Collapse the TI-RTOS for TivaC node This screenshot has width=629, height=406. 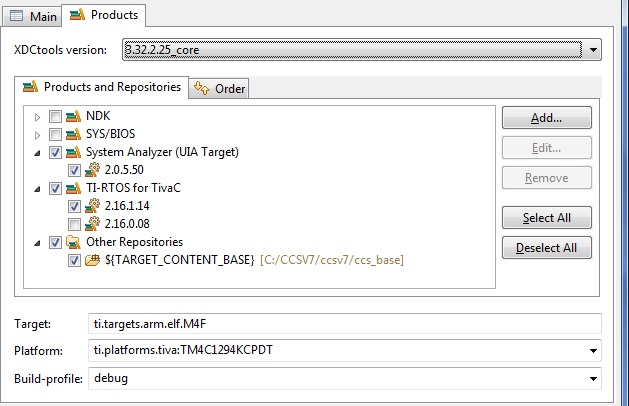[37, 189]
